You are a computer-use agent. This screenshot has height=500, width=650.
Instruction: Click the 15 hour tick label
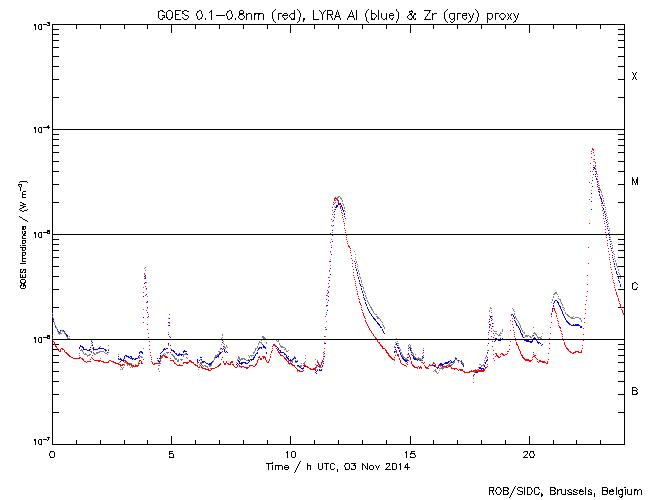click(x=409, y=454)
